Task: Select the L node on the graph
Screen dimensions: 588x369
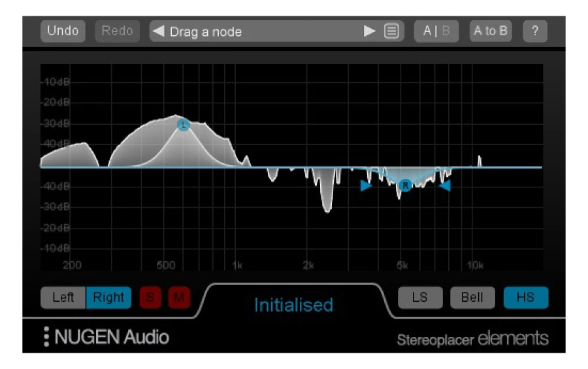Action: (184, 125)
